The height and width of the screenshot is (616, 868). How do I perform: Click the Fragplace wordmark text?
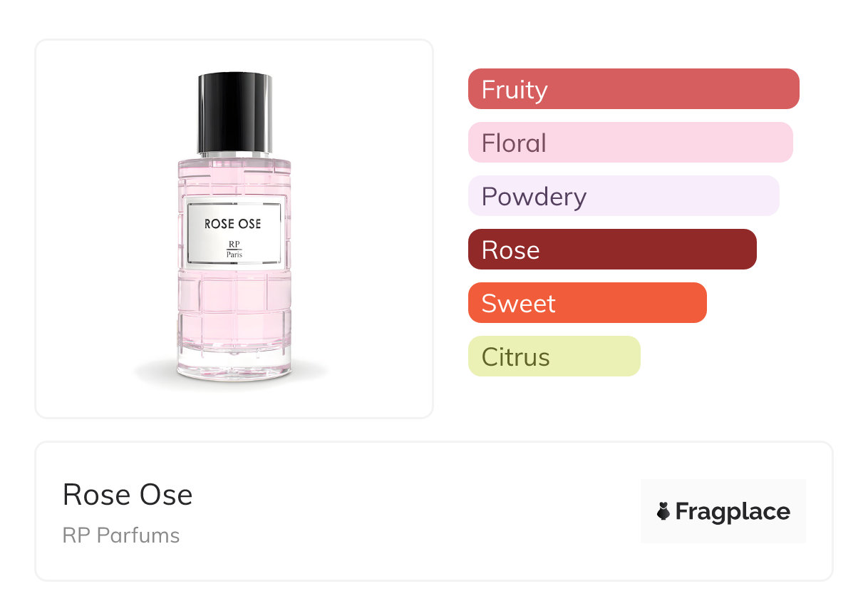[x=733, y=512]
